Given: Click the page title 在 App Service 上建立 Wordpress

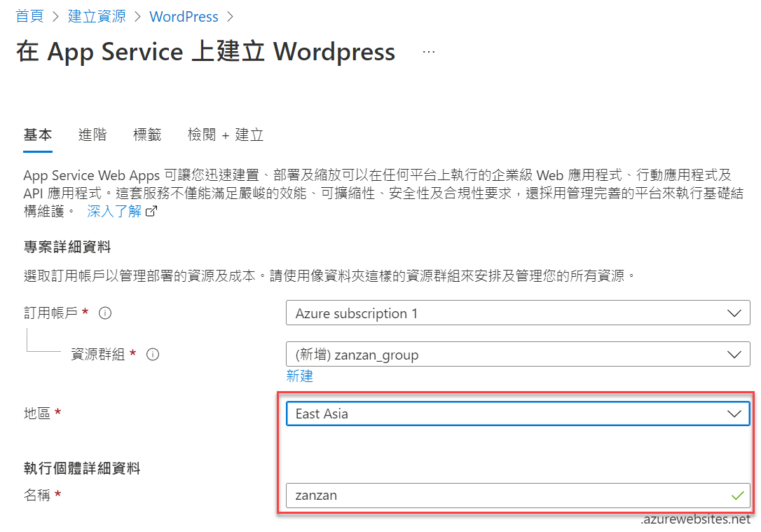Looking at the screenshot, I should (206, 51).
